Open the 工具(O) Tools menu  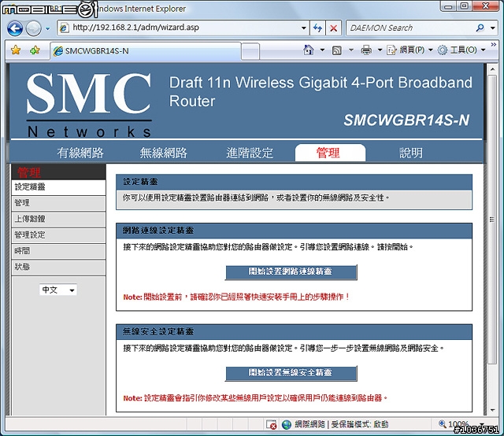click(x=461, y=50)
